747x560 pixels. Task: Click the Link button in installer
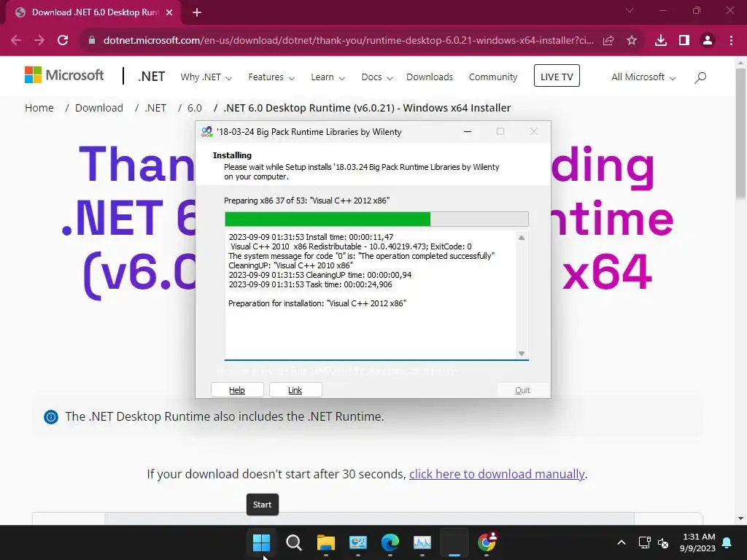295,390
